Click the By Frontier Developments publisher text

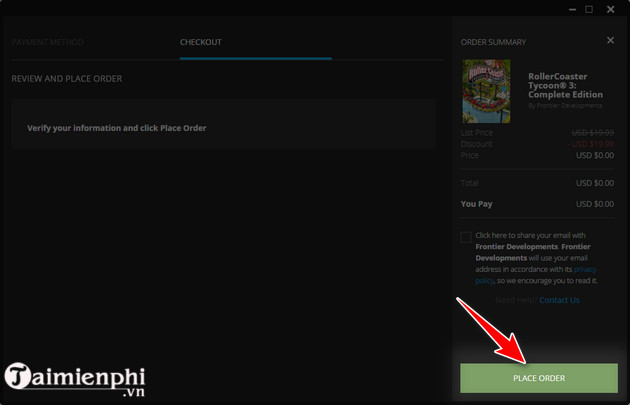point(565,105)
